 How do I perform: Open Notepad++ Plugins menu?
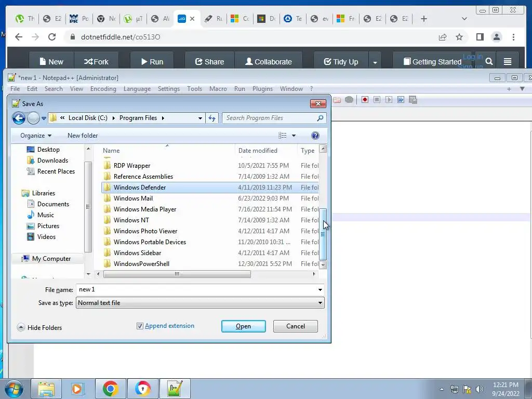coord(262,89)
